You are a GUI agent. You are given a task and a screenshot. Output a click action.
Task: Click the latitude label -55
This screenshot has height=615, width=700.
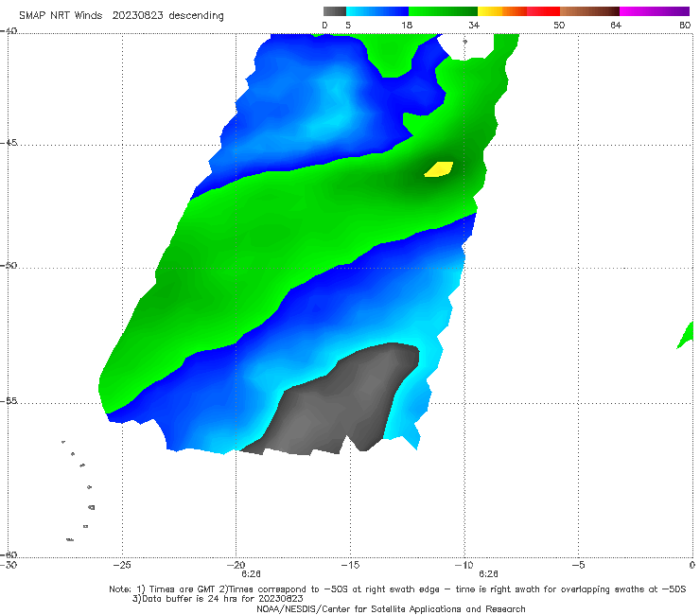coord(9,401)
